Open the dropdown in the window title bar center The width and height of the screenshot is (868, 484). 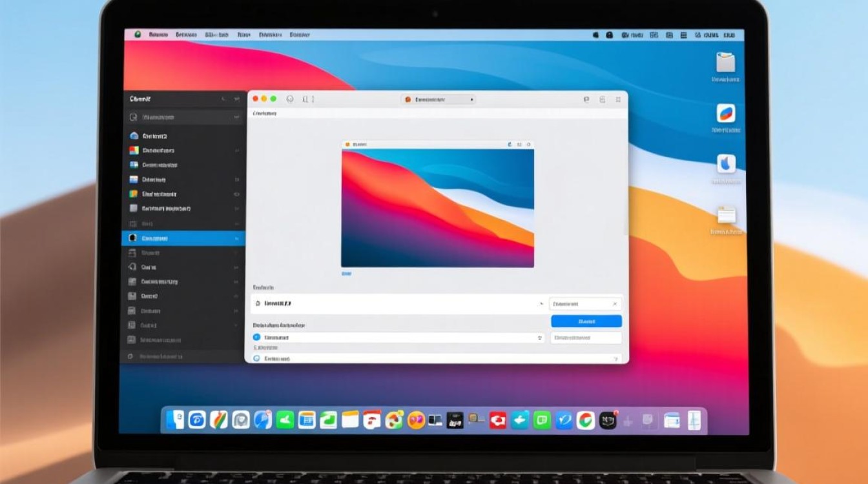(x=439, y=99)
